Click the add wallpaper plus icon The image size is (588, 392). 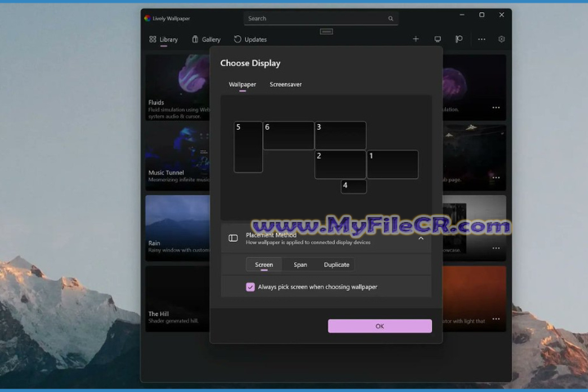pyautogui.click(x=416, y=39)
